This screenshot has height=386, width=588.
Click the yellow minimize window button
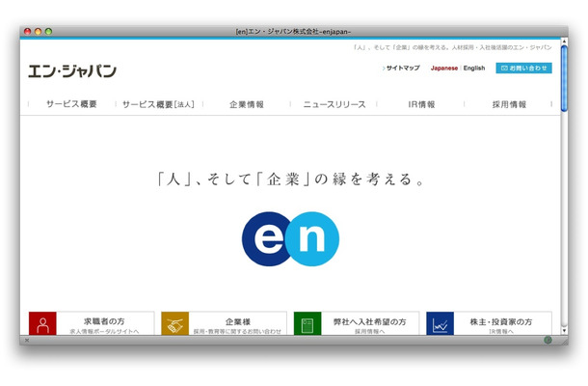(x=38, y=32)
